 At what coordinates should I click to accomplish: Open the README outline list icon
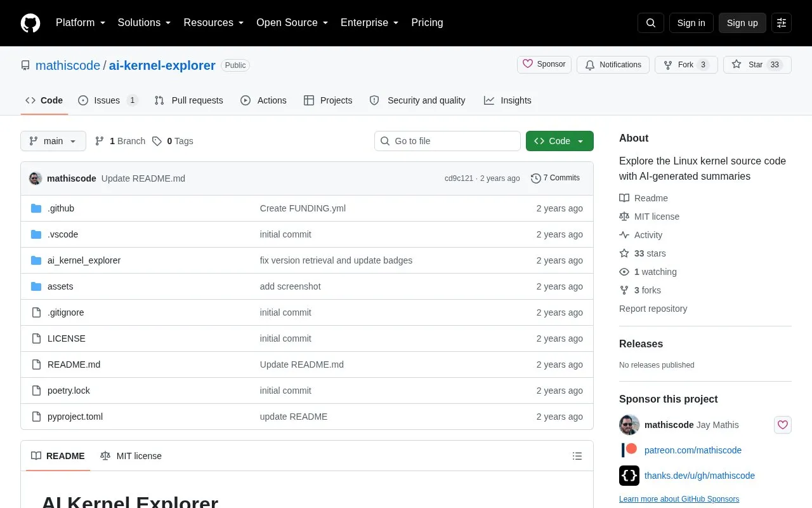(x=577, y=456)
